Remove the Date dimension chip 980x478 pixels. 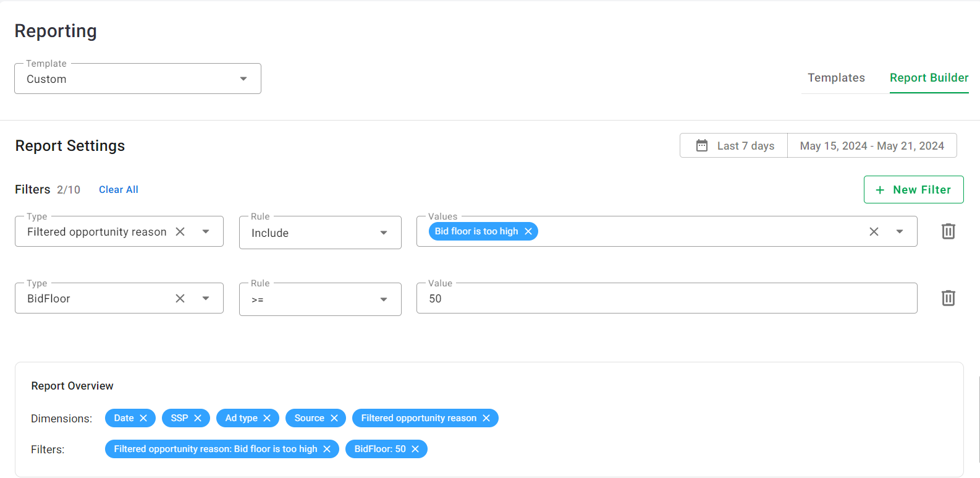point(143,418)
